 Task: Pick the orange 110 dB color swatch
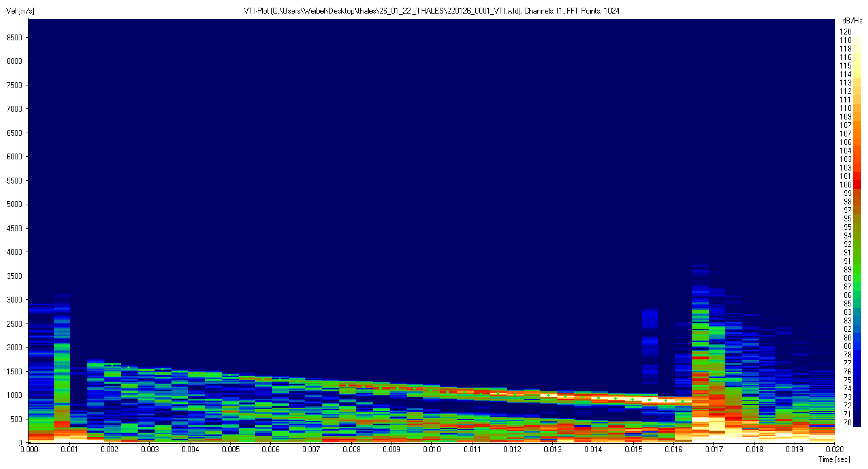point(857,108)
